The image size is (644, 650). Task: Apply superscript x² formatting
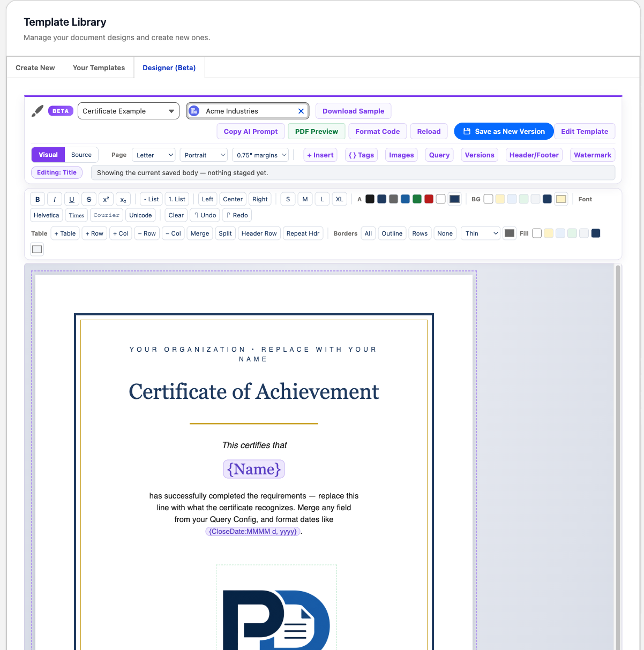click(x=106, y=199)
